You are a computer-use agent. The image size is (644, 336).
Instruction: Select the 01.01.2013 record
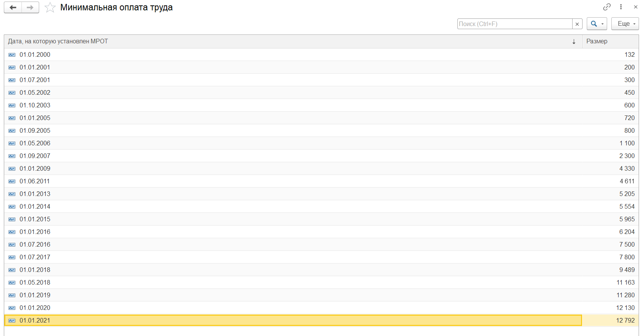(35, 194)
